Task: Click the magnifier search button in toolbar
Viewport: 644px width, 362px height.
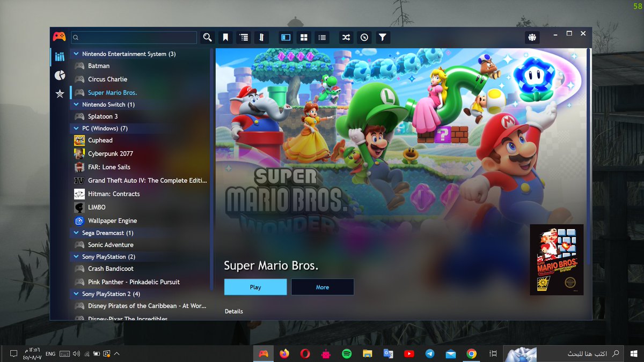Action: click(x=208, y=38)
